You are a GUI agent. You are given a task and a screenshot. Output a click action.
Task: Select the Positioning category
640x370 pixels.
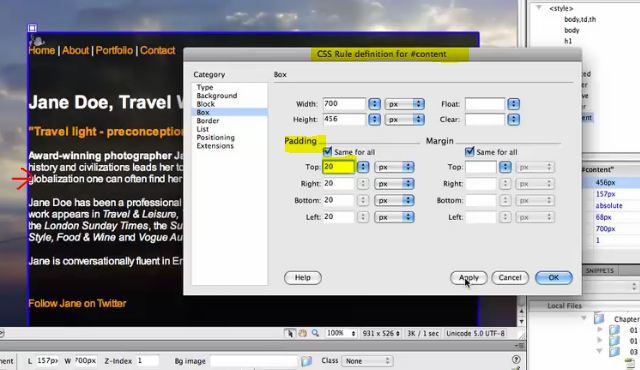(x=216, y=137)
